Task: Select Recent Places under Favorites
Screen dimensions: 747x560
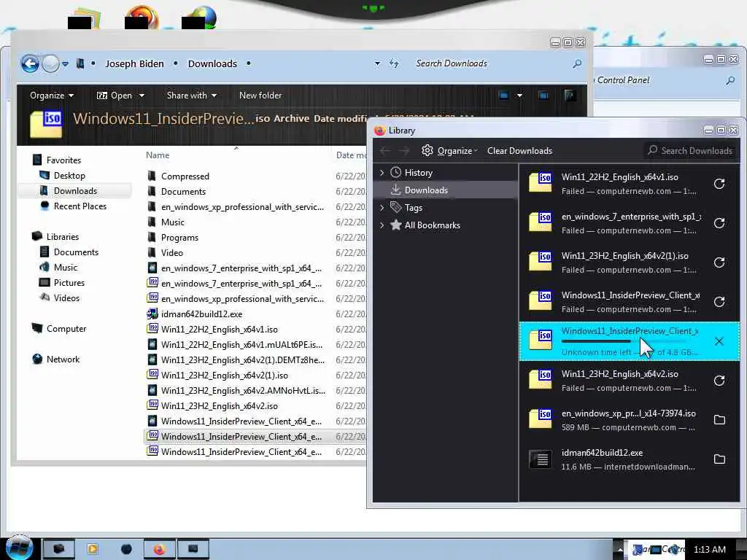Action: point(80,206)
